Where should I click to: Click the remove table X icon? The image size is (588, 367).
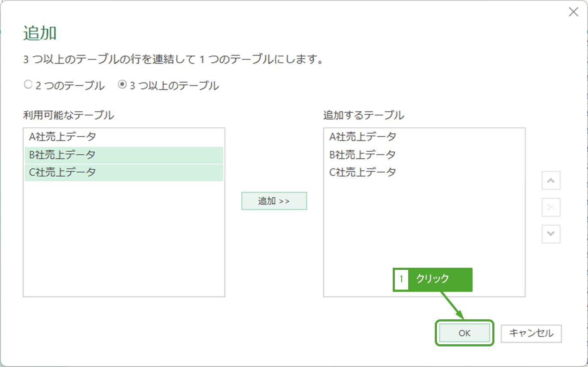[x=551, y=208]
